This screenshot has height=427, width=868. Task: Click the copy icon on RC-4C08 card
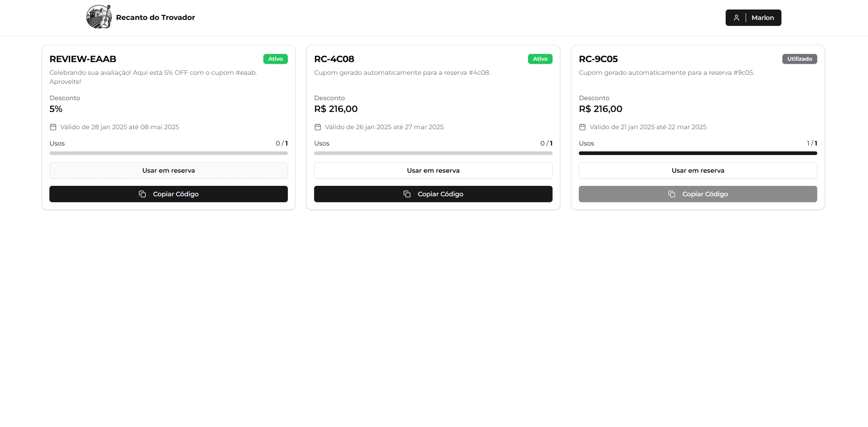[x=407, y=194]
